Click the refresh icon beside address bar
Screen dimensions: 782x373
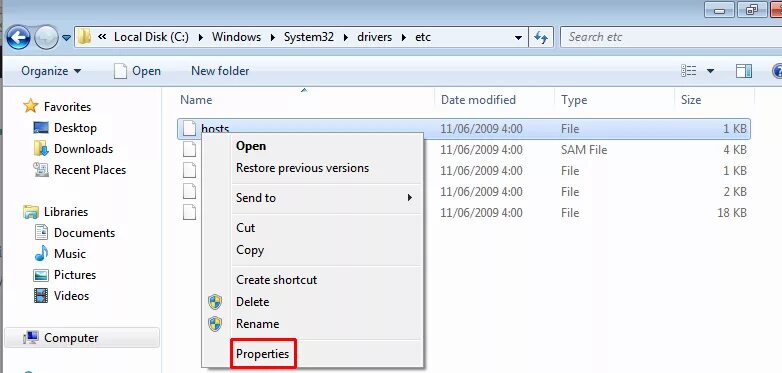541,37
